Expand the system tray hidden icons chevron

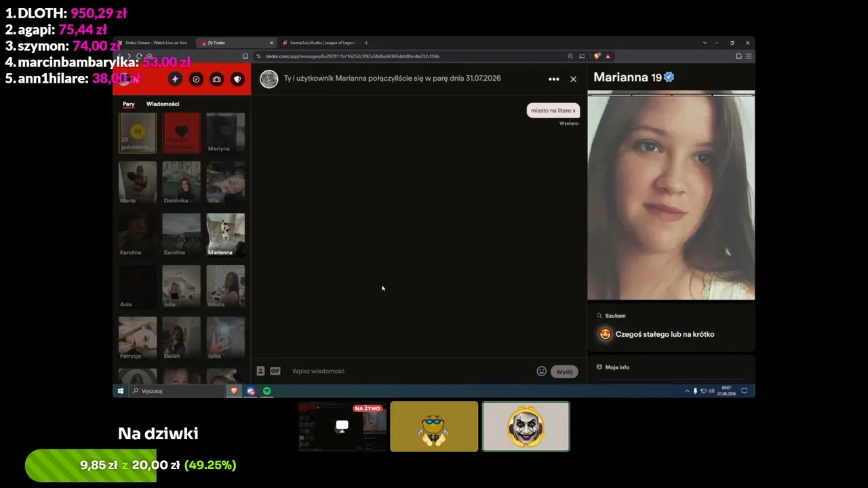(x=687, y=391)
